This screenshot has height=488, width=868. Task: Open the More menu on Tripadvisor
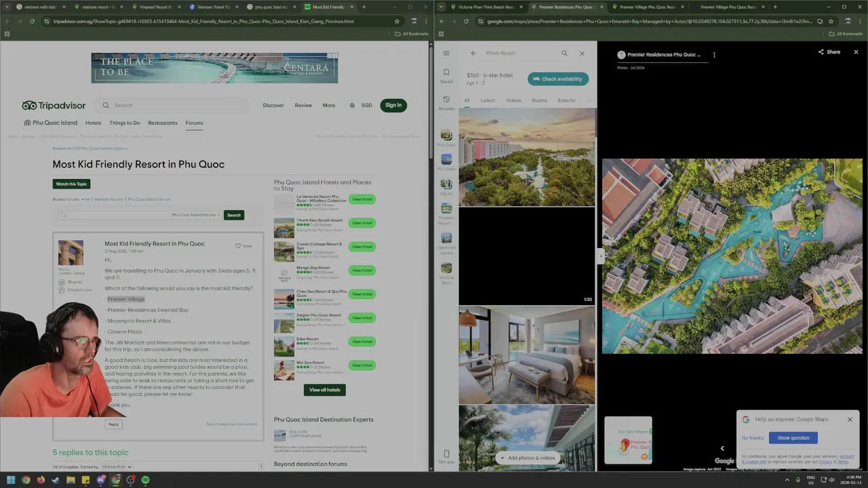tap(329, 105)
